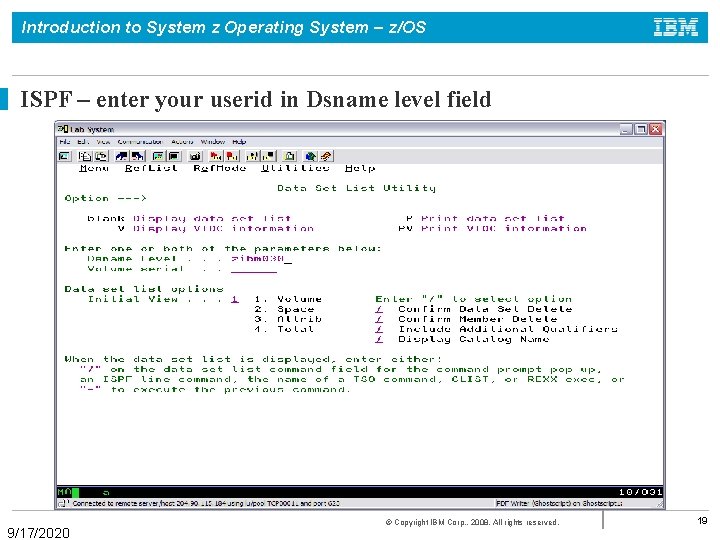Open the Window menu
Screen dimensions: 720x540
click(x=213, y=141)
